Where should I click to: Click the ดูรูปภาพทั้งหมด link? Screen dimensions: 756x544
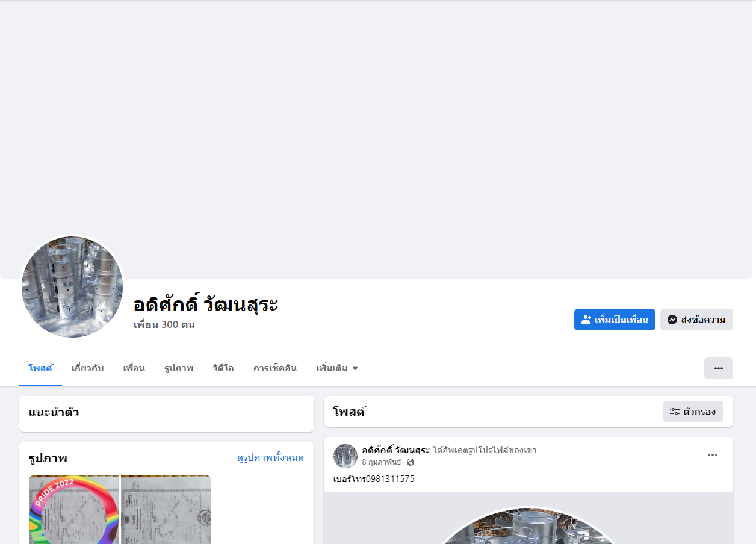pyautogui.click(x=270, y=458)
